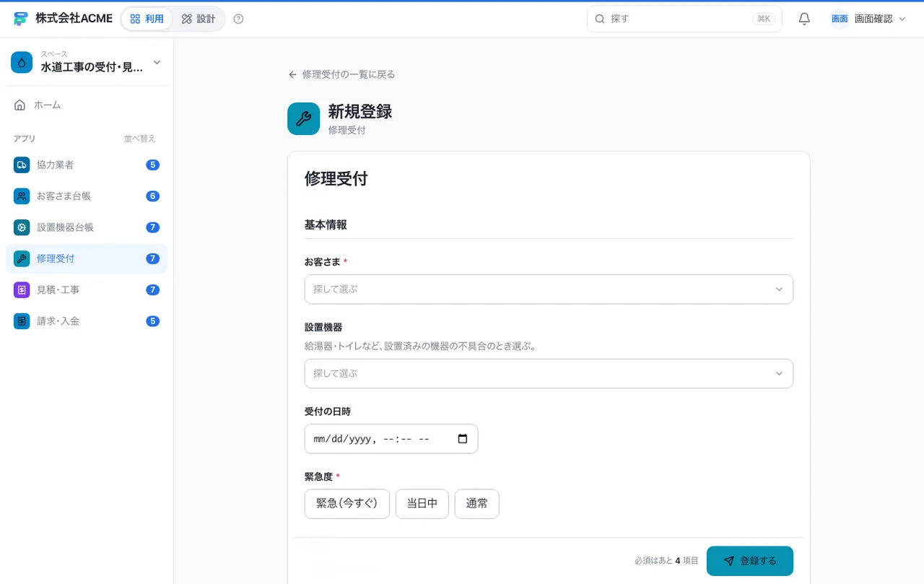Open 見積・工事 app in sidebar
The image size is (924, 584).
point(87,289)
